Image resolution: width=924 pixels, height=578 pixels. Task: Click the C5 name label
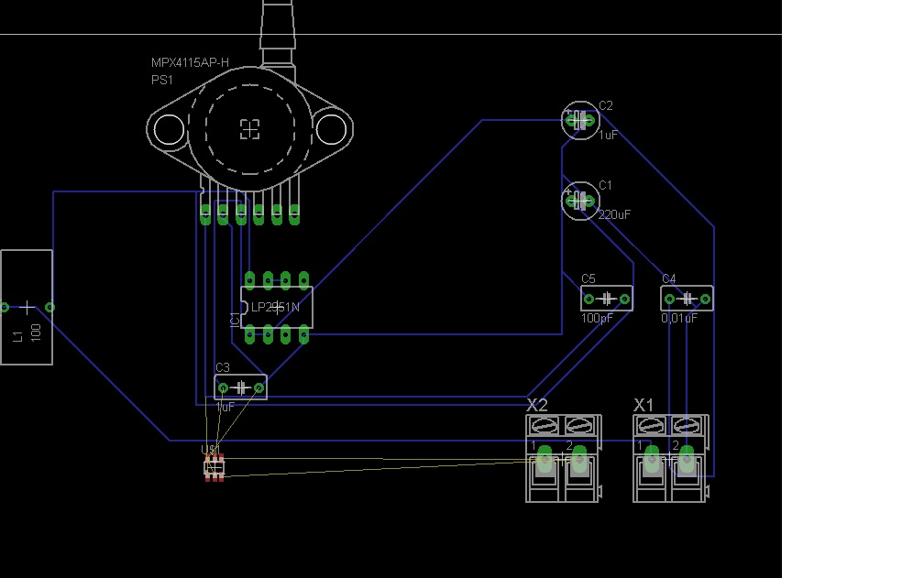[588, 279]
